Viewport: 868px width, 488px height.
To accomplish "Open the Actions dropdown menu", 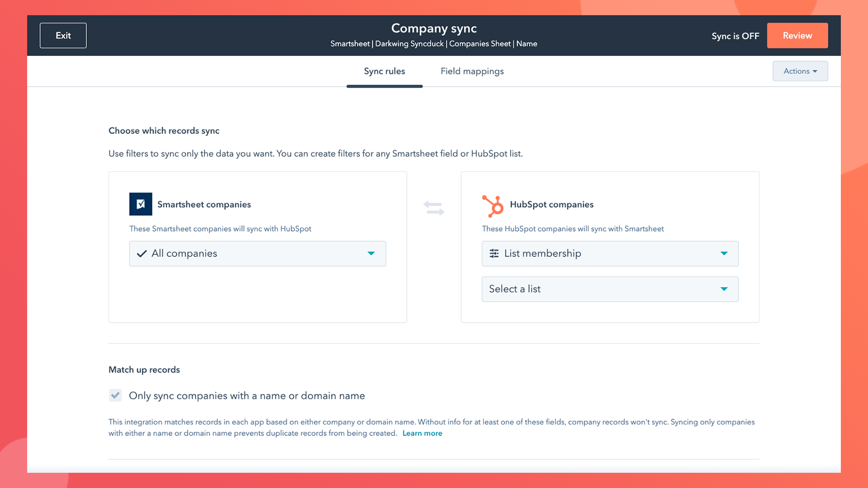I will 800,71.
